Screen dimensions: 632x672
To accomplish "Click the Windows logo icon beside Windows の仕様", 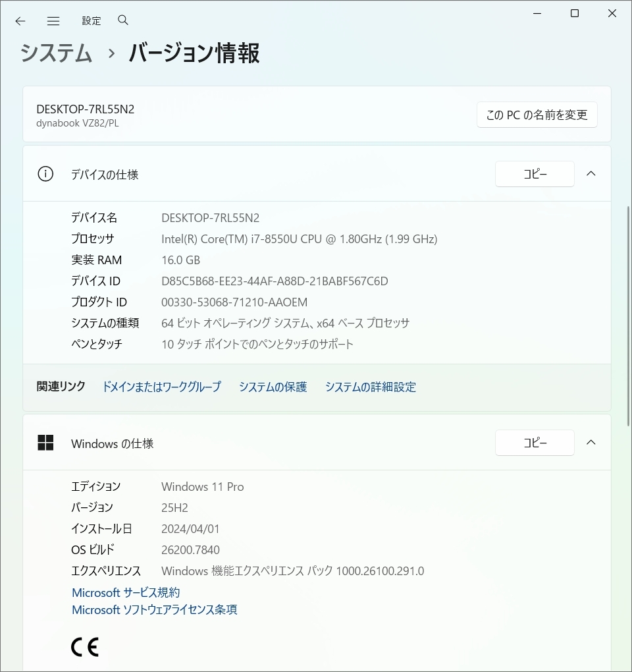I will (45, 443).
